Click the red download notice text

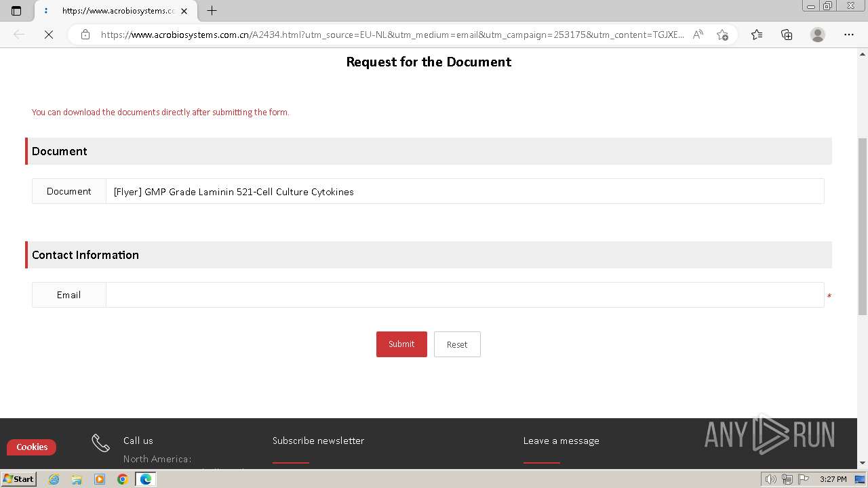[161, 113]
